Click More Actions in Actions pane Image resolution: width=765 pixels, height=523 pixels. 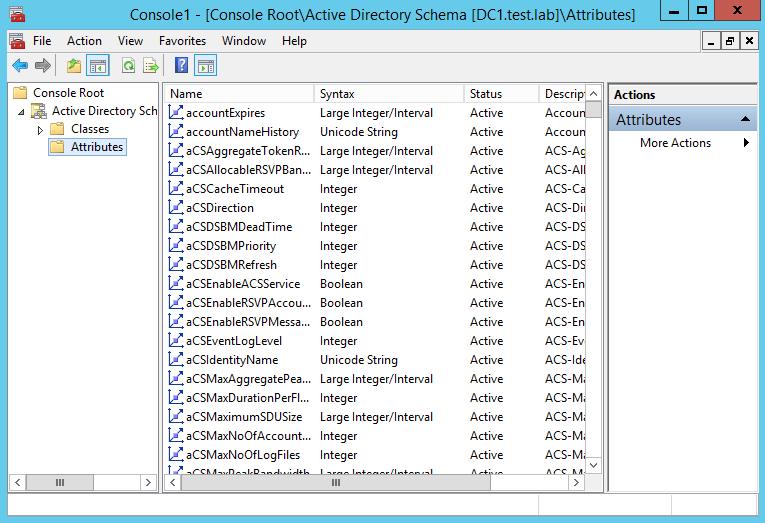pos(675,143)
